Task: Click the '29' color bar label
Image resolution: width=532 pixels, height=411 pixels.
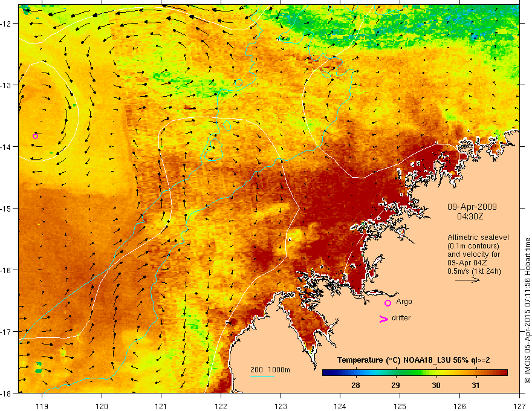Action: point(395,386)
